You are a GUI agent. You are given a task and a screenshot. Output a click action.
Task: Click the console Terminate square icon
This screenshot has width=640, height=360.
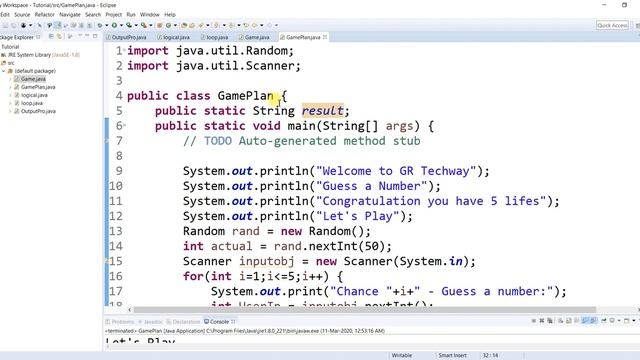[534, 321]
